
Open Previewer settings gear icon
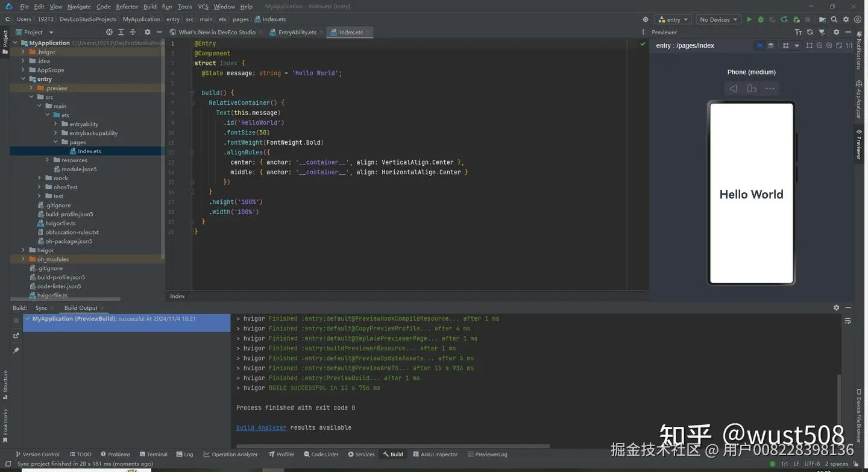tap(836, 32)
